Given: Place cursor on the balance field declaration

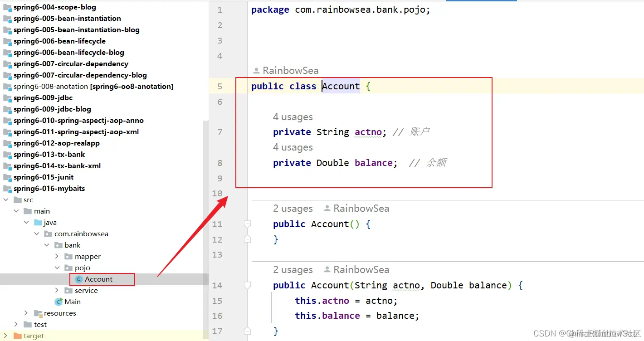Looking at the screenshot, I should (335, 163).
